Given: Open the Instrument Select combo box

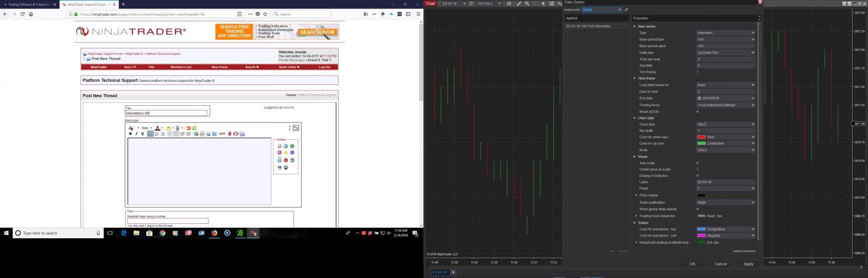Looking at the screenshot, I should 602,9.
